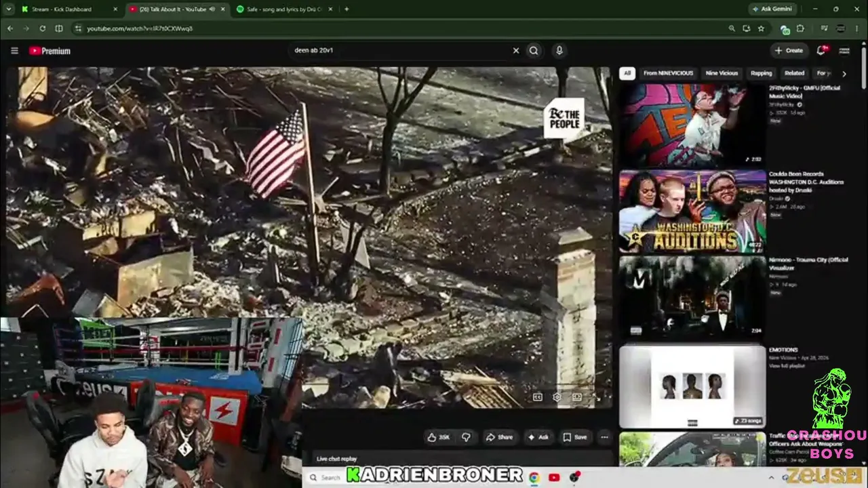Toggle closed captions on the video
Image resolution: width=868 pixels, height=488 pixels.
pos(537,397)
